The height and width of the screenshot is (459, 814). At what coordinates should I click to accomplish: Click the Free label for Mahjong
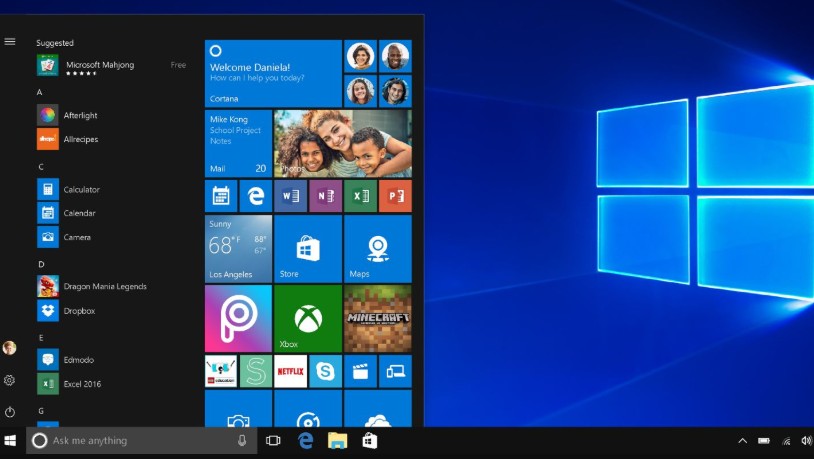pyautogui.click(x=178, y=65)
